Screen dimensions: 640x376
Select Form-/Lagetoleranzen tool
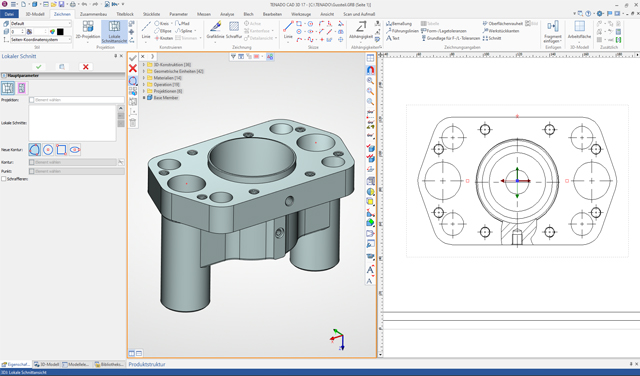tap(444, 31)
